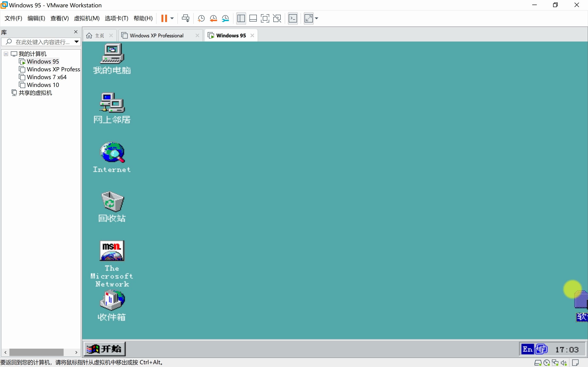Viewport: 588px width, 367px height.
Task: Open the Snapshot Manager wrench icon
Action: click(226, 18)
